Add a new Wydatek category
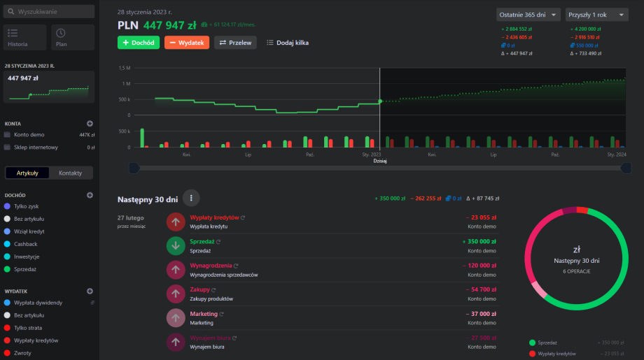Screen dimensions: 644x360 [90, 291]
